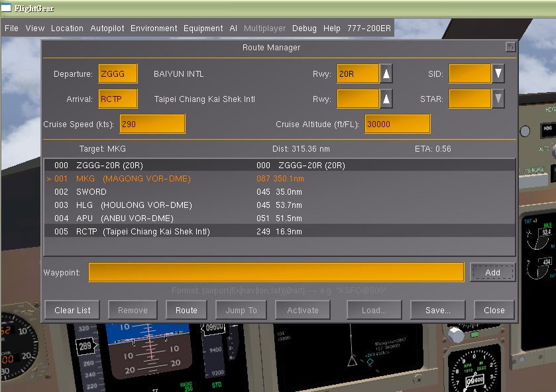Select waypoint 002 SWORD row
Viewport: 556px width, 392px height.
[x=280, y=192]
